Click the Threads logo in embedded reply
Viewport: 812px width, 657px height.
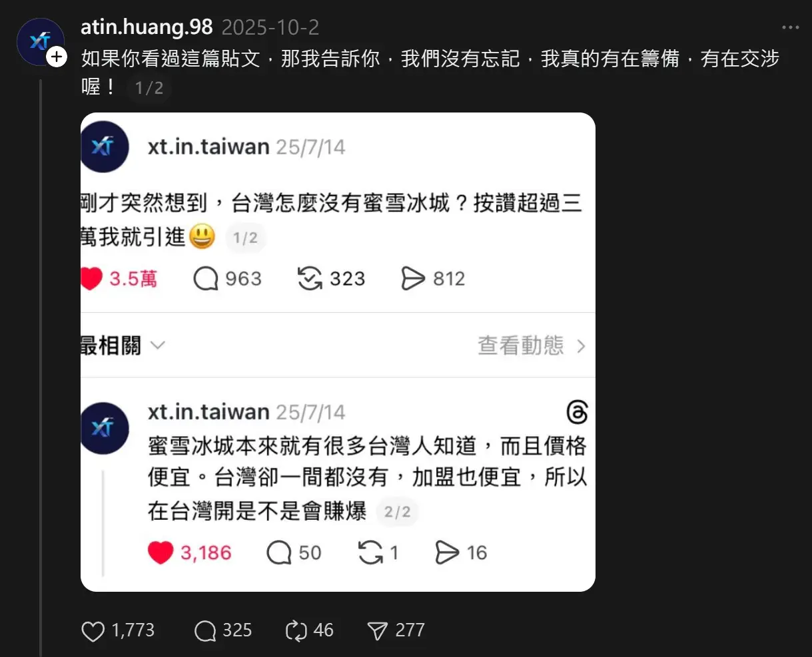point(577,413)
